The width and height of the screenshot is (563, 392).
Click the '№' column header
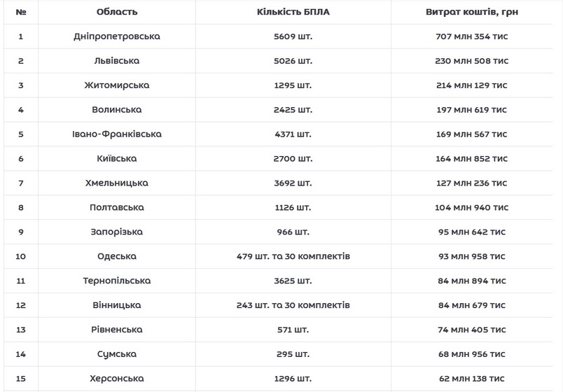pos(21,12)
